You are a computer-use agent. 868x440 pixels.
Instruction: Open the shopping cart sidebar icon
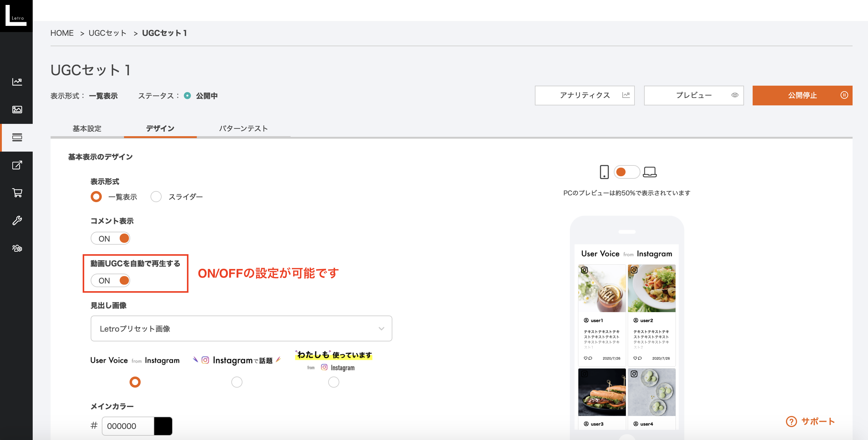(17, 193)
